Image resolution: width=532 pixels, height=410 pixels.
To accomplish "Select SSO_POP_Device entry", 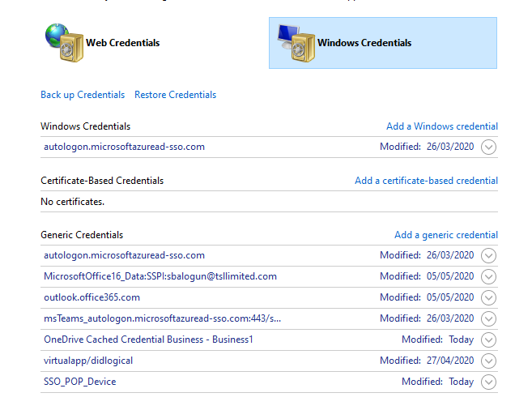I will click(x=79, y=382).
